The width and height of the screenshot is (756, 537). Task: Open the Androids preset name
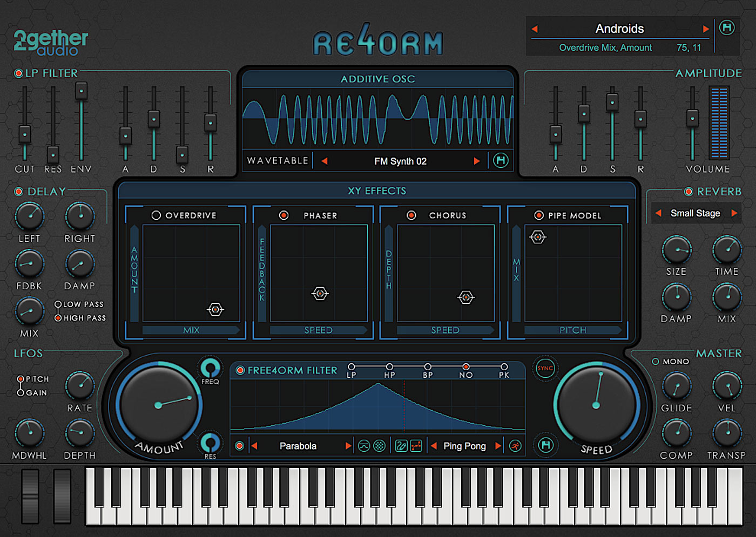click(x=619, y=29)
